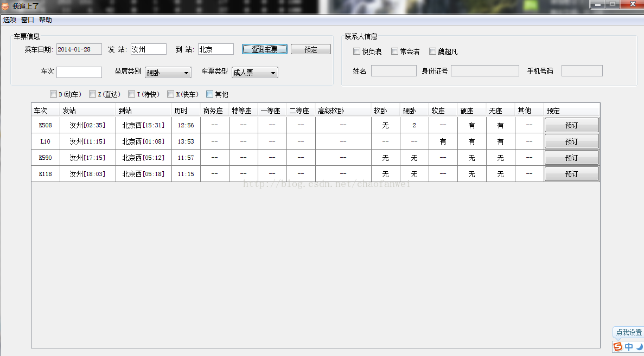The image size is (644, 356).
Task: Click the 发站 column header
Action: click(88, 111)
